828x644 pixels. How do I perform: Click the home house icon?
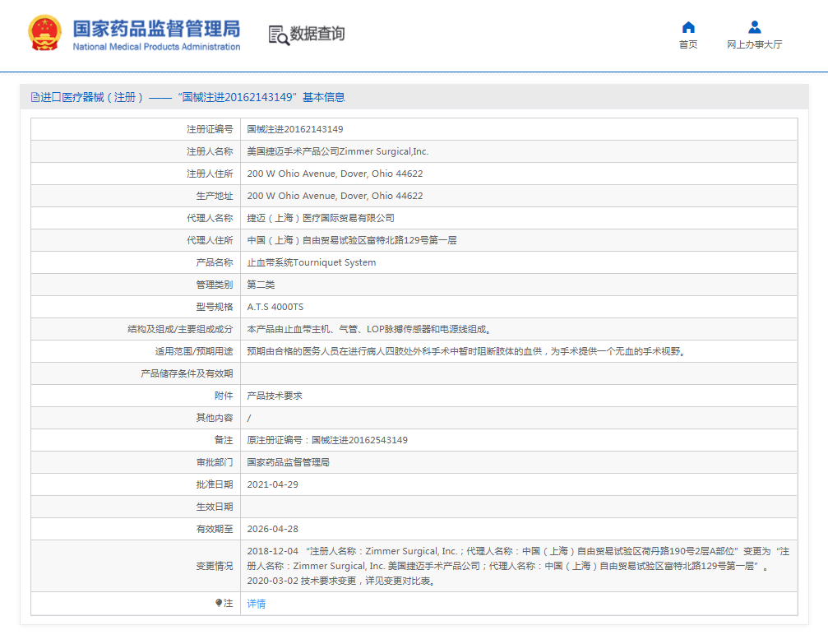tap(688, 27)
